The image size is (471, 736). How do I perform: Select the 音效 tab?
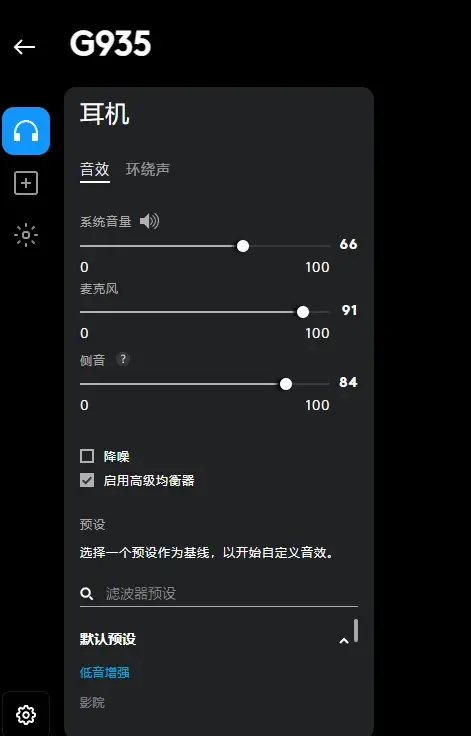pos(95,169)
